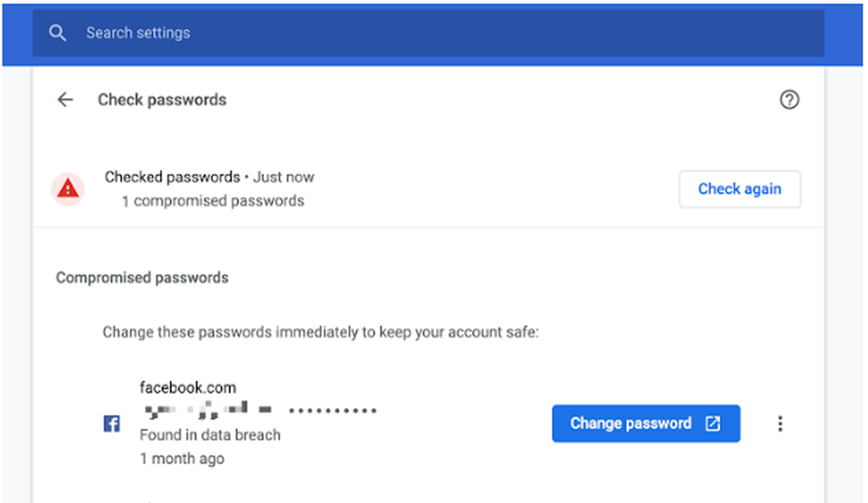
Task: Click the external link icon in Change password
Action: (x=713, y=423)
